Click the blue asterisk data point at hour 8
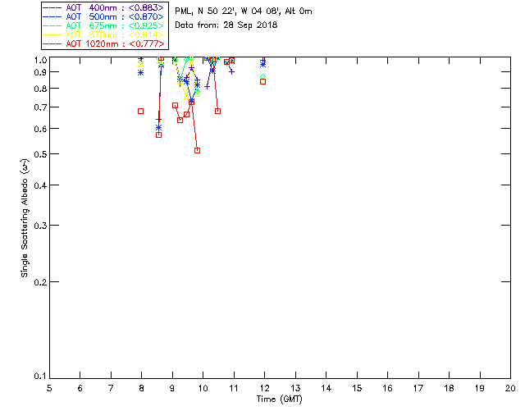The image size is (525, 420). pyautogui.click(x=140, y=72)
